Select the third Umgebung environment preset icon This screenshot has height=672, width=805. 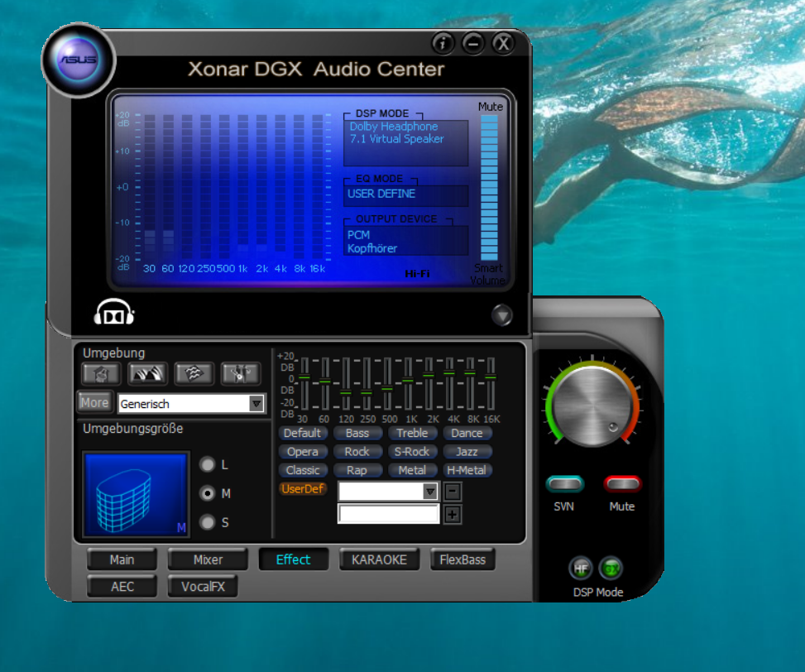point(194,374)
